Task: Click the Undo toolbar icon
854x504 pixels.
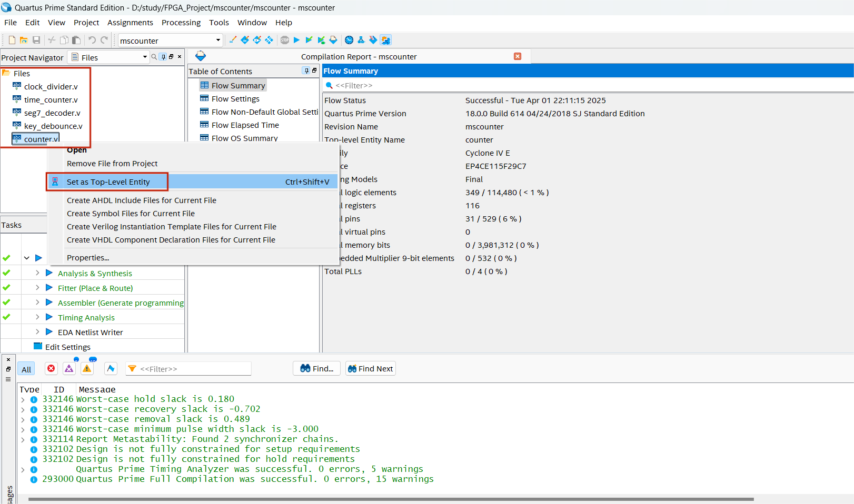Action: pyautogui.click(x=92, y=40)
